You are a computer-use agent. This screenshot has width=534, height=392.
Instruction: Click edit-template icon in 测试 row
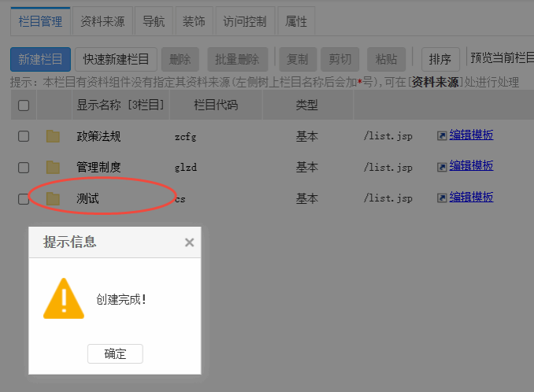(442, 198)
